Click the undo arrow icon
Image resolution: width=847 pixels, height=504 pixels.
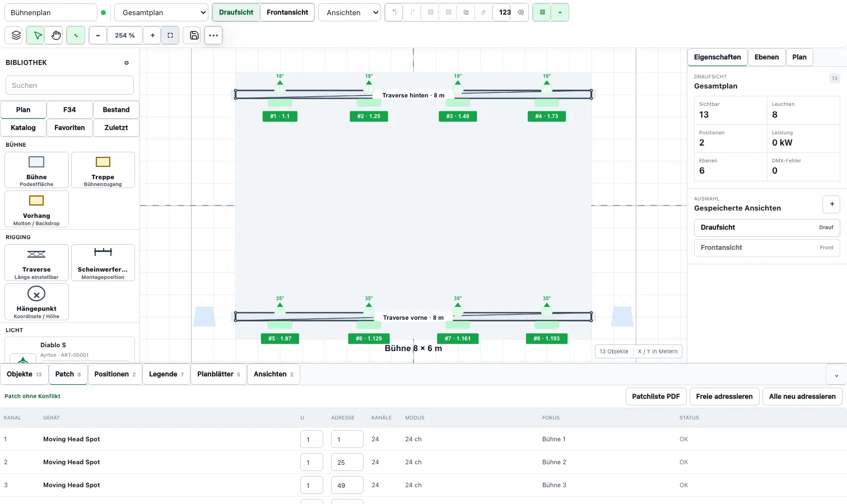[x=394, y=12]
